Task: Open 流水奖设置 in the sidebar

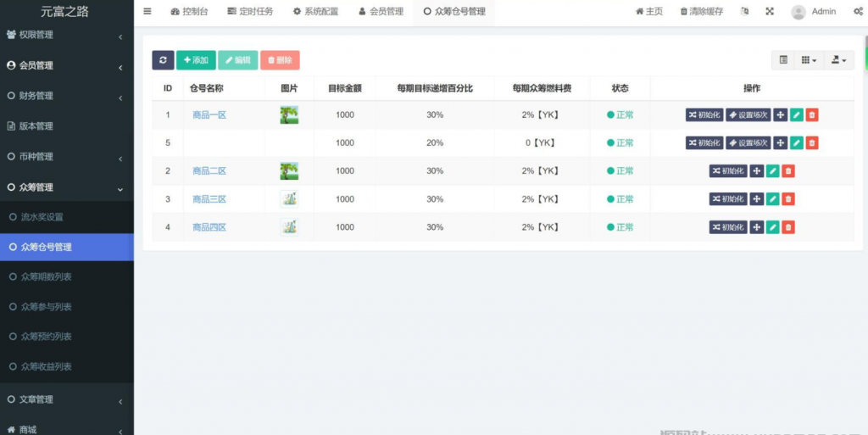Action: click(66, 217)
